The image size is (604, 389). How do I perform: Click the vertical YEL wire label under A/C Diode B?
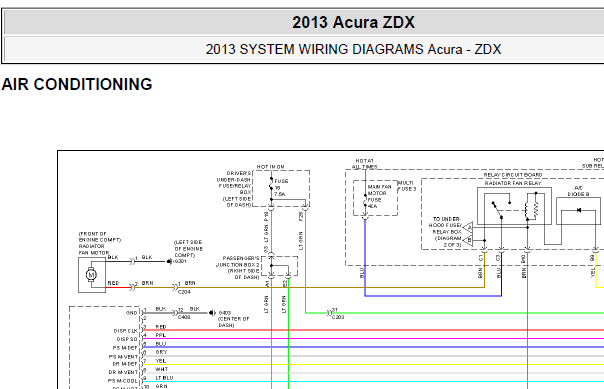[x=593, y=273]
